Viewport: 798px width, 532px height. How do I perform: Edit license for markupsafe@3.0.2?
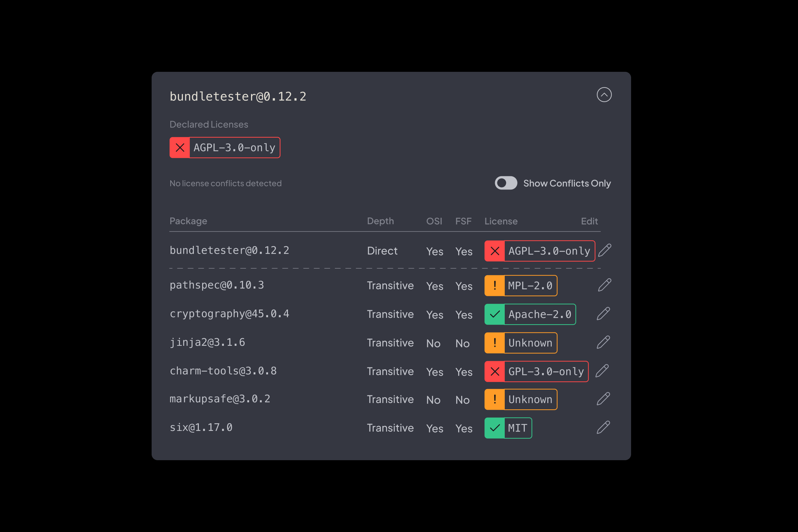coord(603,399)
